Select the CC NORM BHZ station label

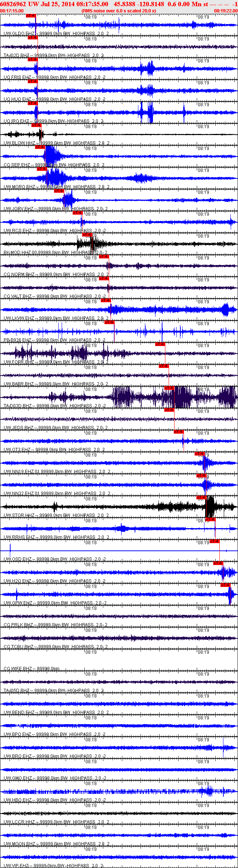click(x=19, y=274)
